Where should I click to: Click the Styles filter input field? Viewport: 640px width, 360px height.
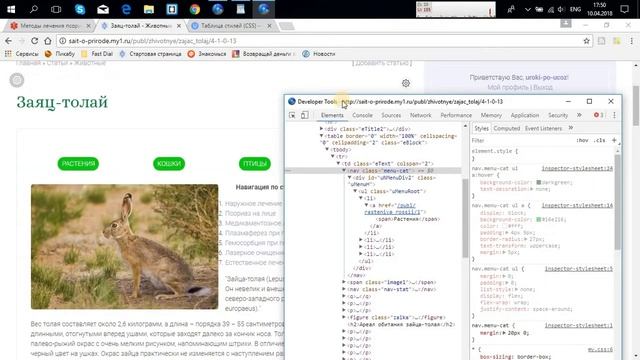522,140
